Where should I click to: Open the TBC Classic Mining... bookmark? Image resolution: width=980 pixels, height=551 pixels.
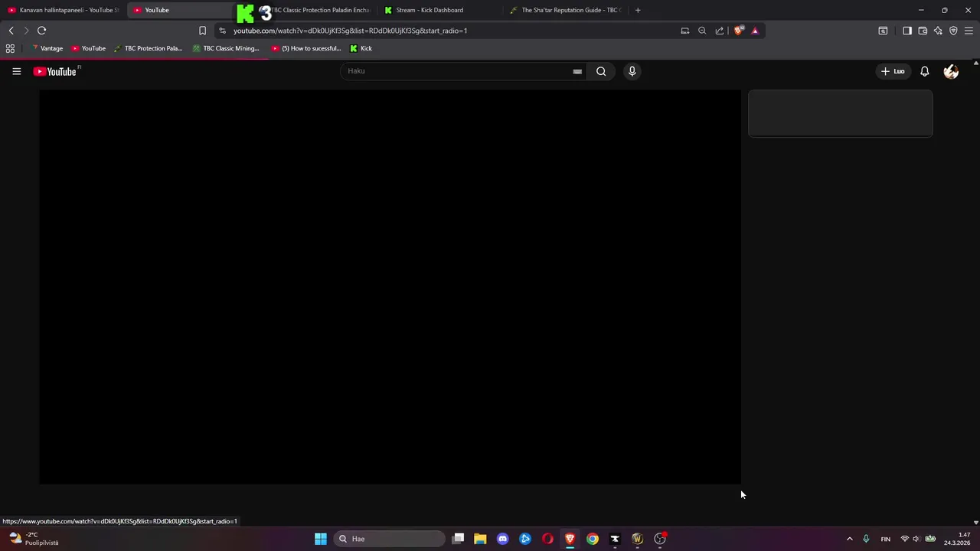226,48
